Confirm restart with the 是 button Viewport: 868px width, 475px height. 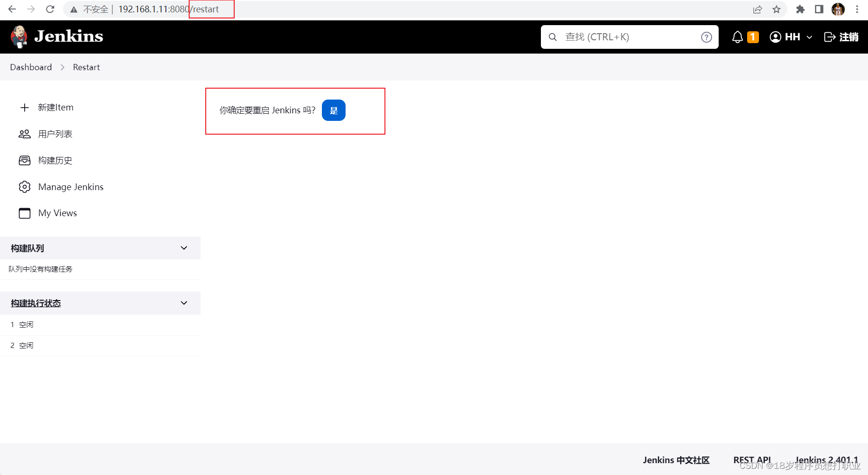[x=334, y=110]
